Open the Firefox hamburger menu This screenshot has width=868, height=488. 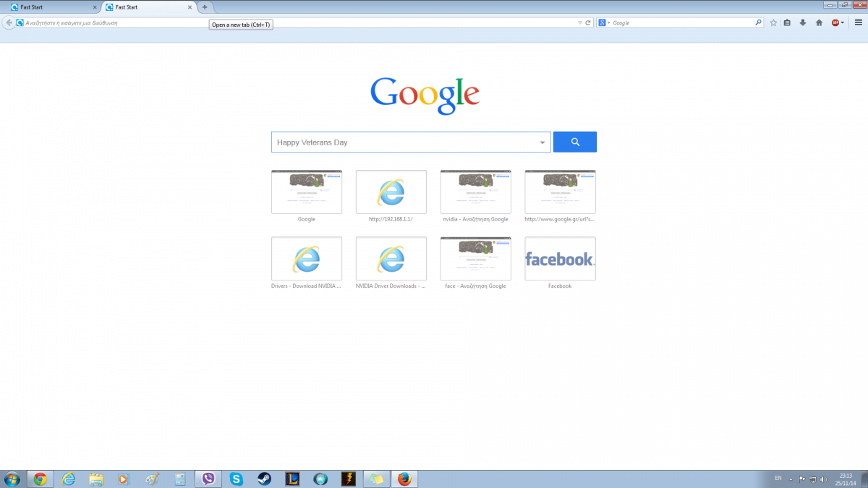tap(858, 22)
